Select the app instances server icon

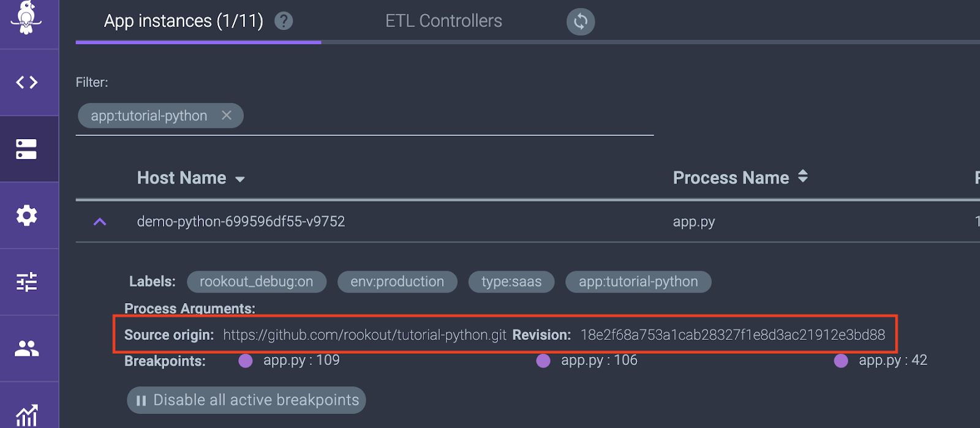pyautogui.click(x=26, y=149)
